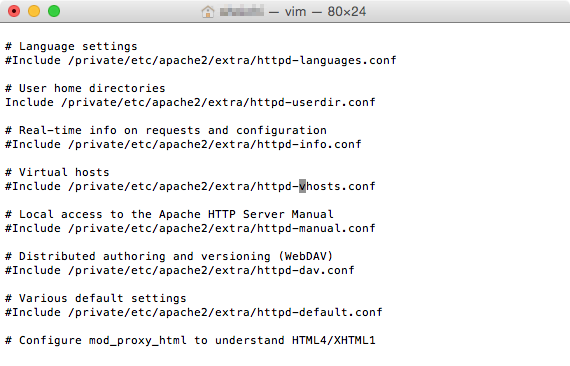
Task: Place cursor on httpd-info.conf line
Action: (x=183, y=144)
